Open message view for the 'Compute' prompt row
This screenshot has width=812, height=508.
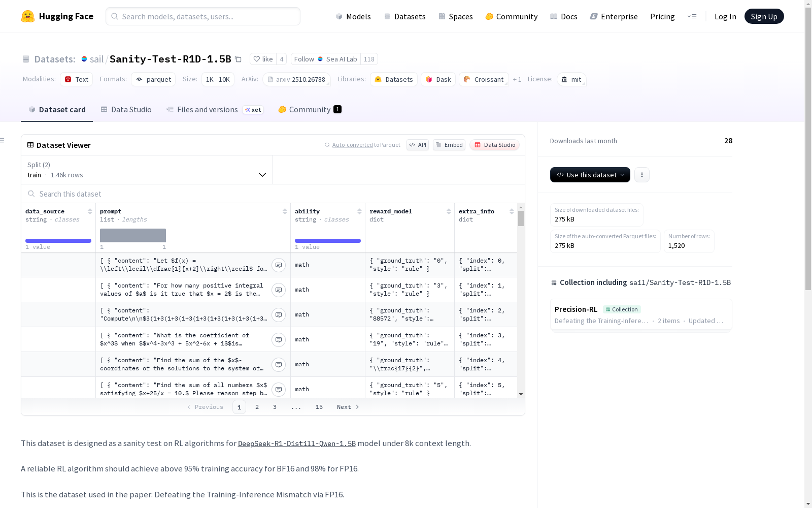pyautogui.click(x=279, y=315)
